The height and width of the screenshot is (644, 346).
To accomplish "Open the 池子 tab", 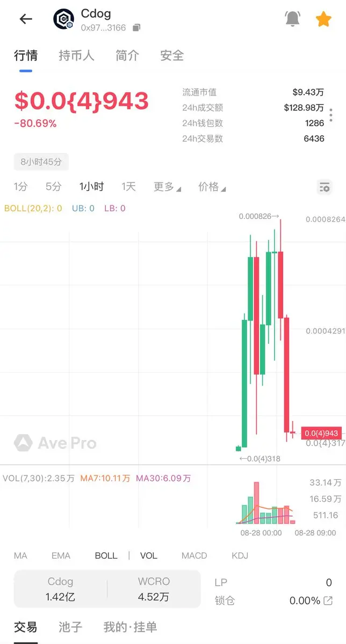I will click(70, 627).
